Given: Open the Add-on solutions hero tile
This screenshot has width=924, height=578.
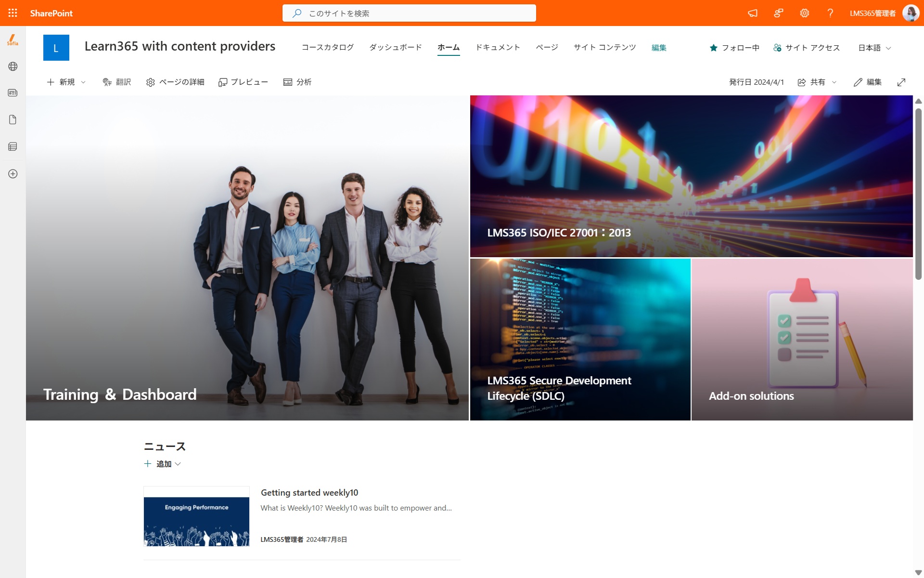Looking at the screenshot, I should 802,340.
